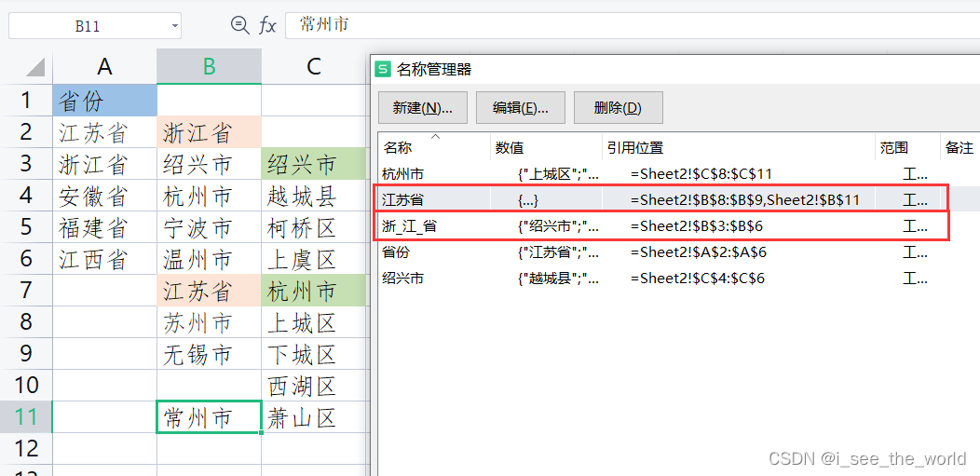Screen dimensions: 980x476
Task: Open the Name Box dropdown arrow
Action: [174, 26]
